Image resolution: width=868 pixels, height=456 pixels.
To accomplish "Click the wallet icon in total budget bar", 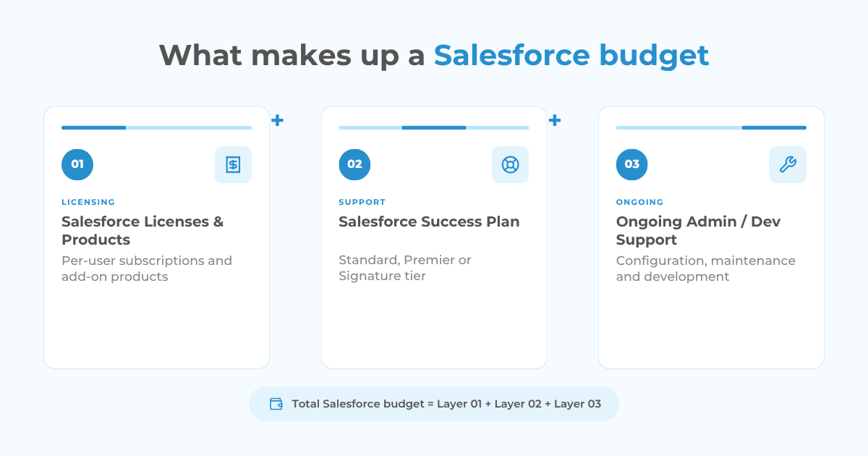I will [276, 404].
